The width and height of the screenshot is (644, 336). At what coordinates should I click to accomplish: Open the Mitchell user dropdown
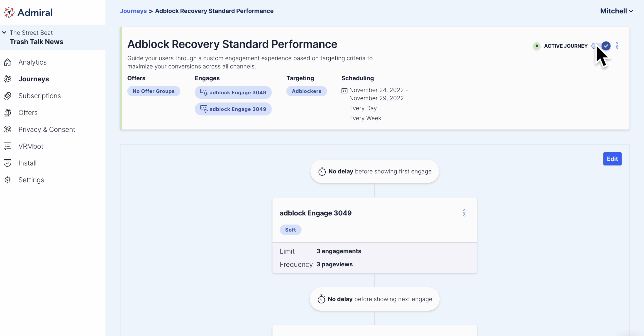click(x=617, y=11)
